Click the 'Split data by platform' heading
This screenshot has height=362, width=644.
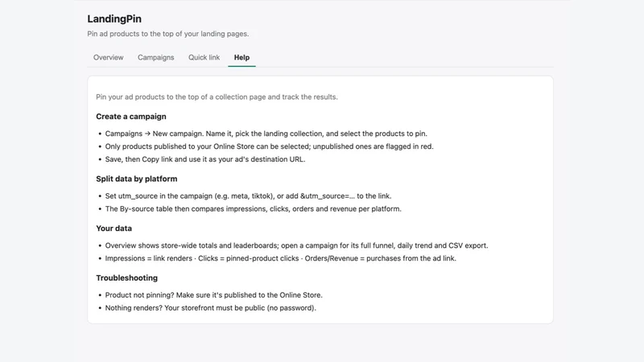click(x=137, y=179)
